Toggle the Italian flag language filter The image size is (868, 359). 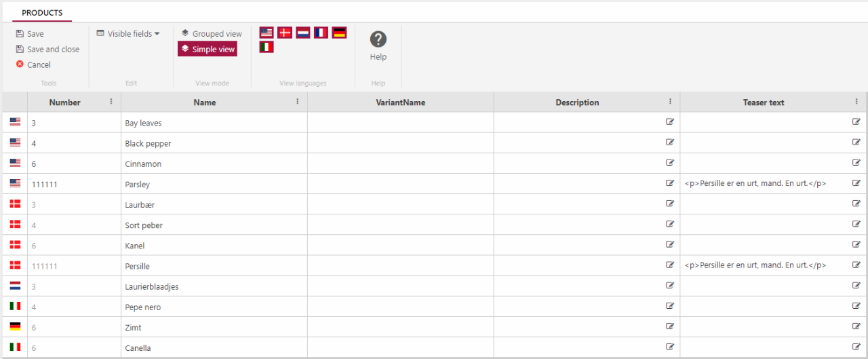click(x=267, y=47)
